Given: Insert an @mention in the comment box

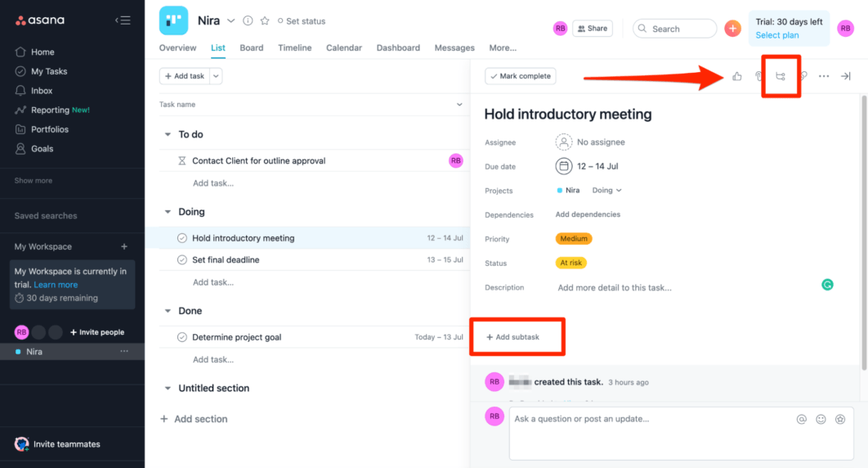Looking at the screenshot, I should pyautogui.click(x=801, y=419).
